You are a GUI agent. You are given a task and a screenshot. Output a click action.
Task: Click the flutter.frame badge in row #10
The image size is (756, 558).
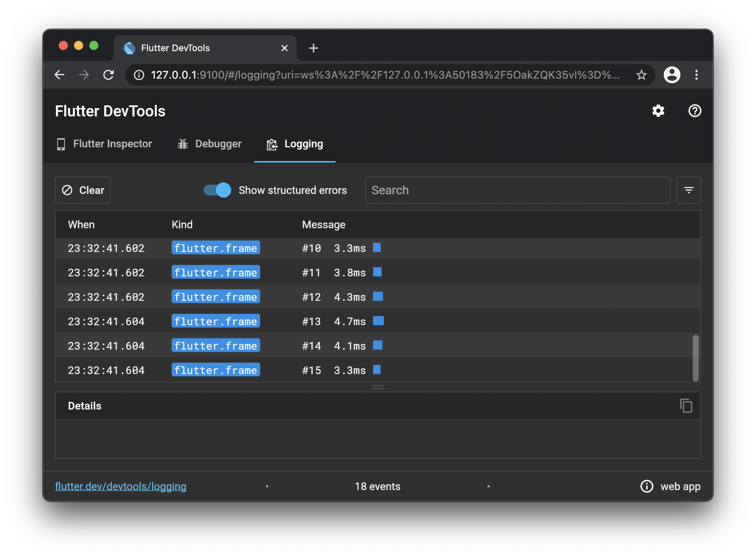point(216,248)
